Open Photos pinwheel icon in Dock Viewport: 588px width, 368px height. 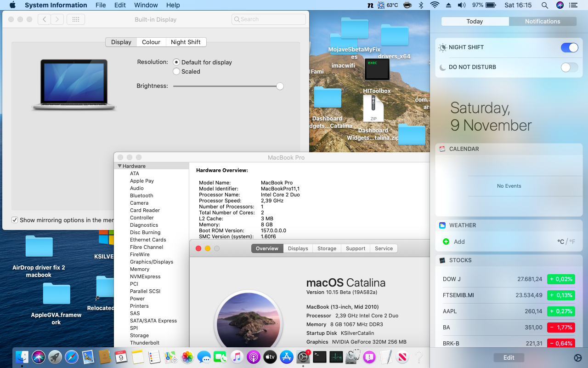(x=187, y=356)
